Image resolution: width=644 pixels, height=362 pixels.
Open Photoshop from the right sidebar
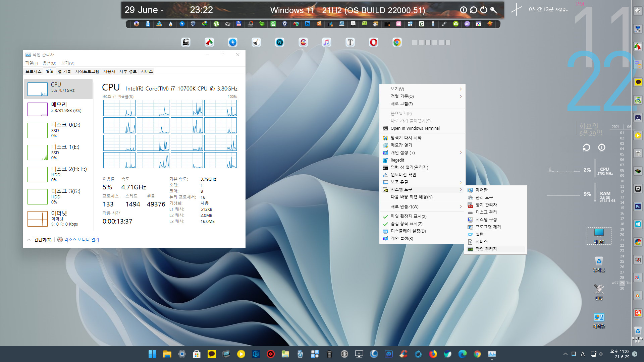coord(638,206)
